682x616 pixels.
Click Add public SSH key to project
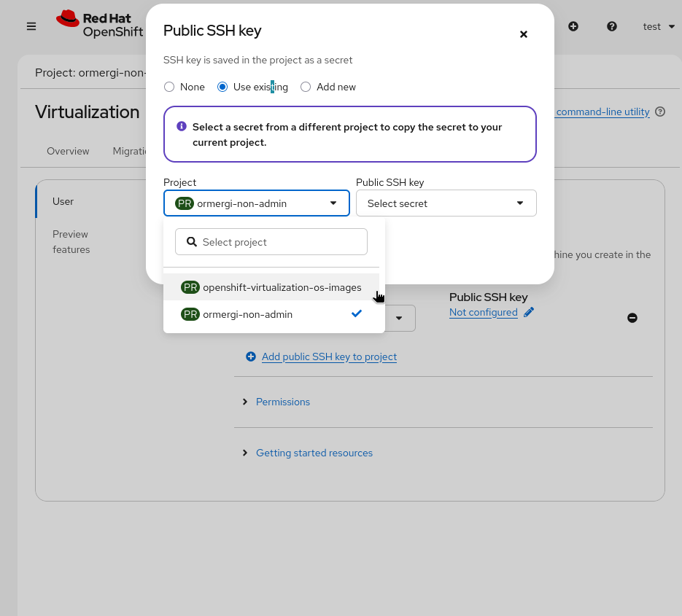pos(329,356)
